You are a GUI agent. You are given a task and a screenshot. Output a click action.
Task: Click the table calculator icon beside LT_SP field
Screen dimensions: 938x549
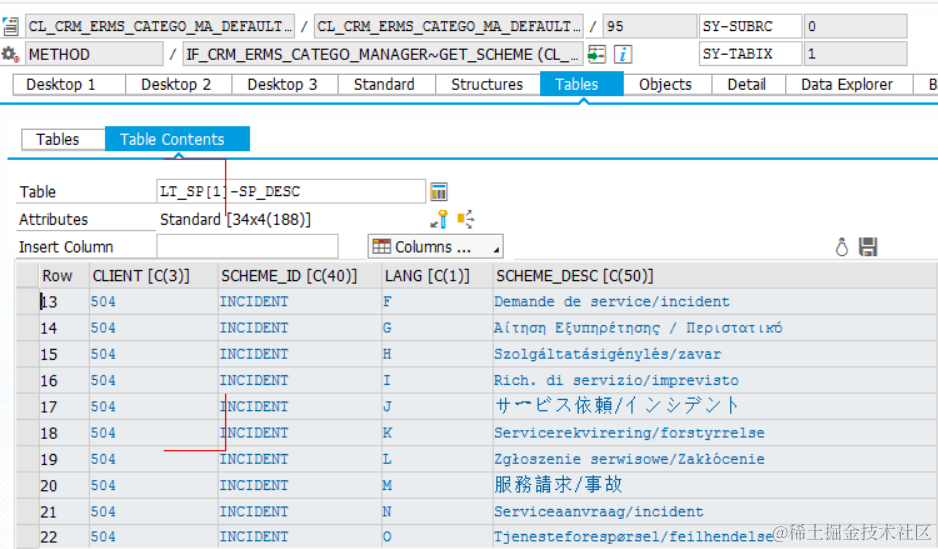[x=439, y=192]
